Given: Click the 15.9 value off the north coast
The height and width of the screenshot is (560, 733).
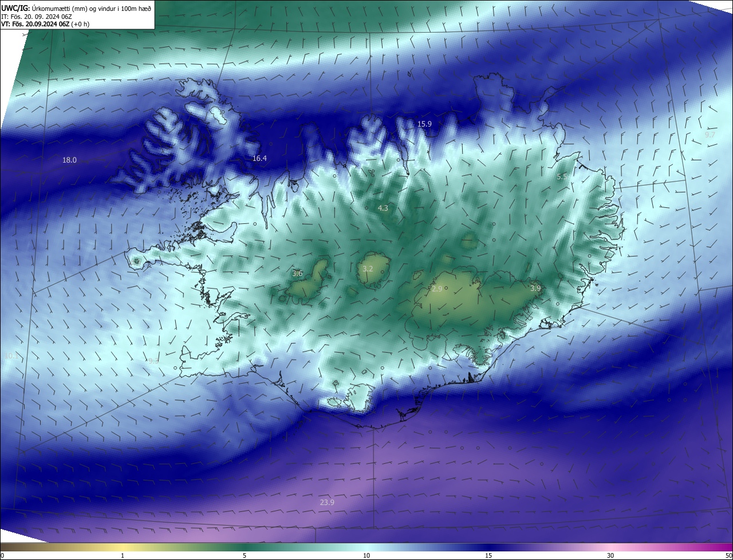Looking at the screenshot, I should tap(424, 124).
